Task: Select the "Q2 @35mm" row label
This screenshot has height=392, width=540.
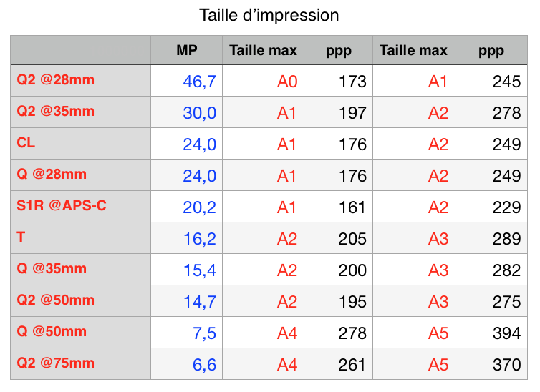Action: tap(56, 112)
